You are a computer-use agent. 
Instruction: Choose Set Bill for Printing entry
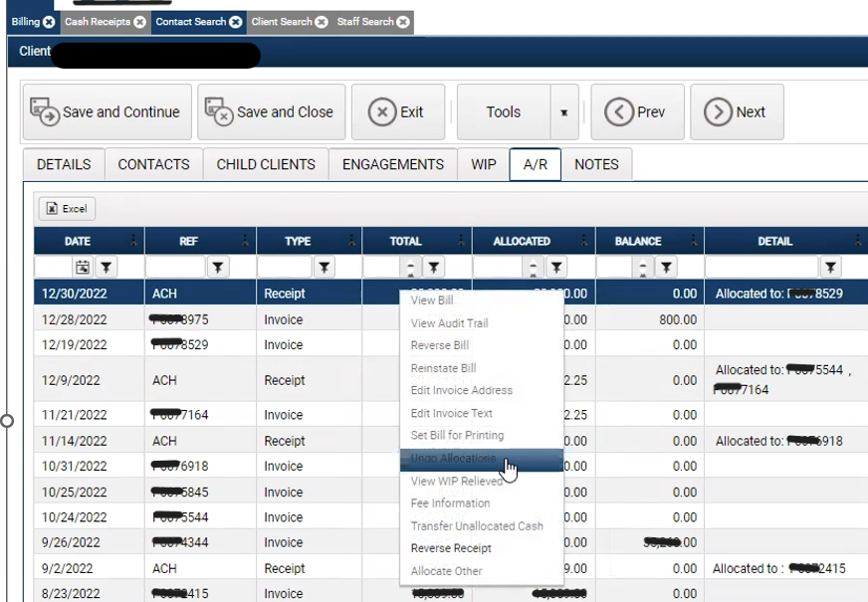click(x=482, y=436)
